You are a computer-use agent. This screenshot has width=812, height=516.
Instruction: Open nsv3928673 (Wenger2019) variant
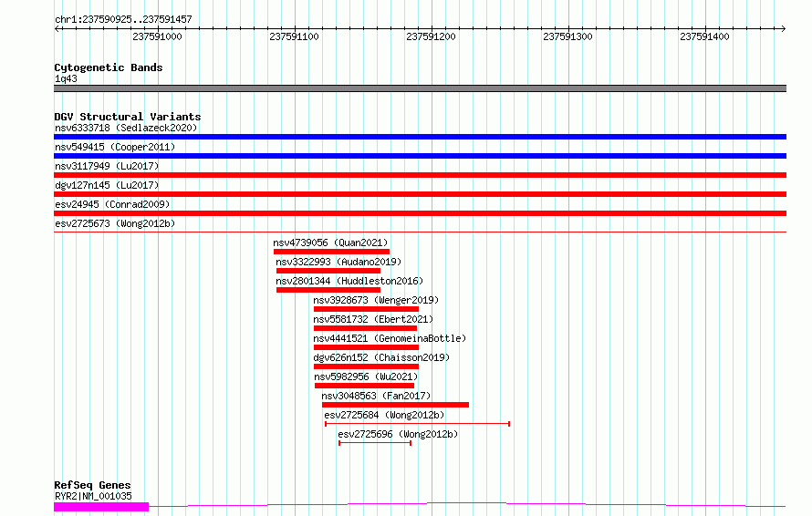pos(376,300)
